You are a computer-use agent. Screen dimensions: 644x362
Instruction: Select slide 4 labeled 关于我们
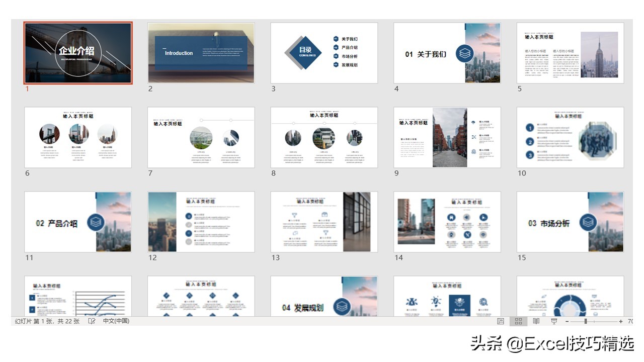click(447, 52)
